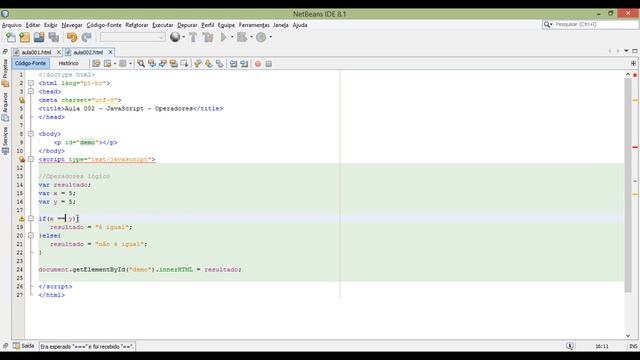Open the Código-Fonte menu in the menu bar
Viewport: 640px width, 360px height.
(x=104, y=25)
